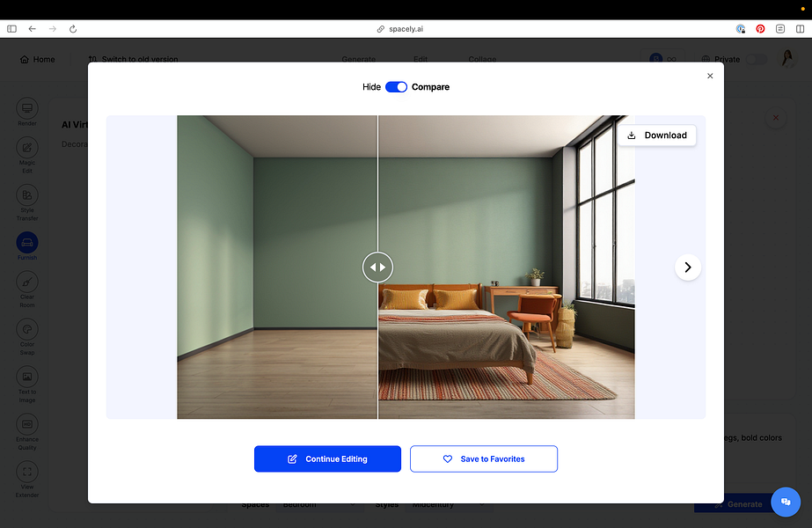This screenshot has height=528, width=812.
Task: Open the Collage tab
Action: point(482,60)
